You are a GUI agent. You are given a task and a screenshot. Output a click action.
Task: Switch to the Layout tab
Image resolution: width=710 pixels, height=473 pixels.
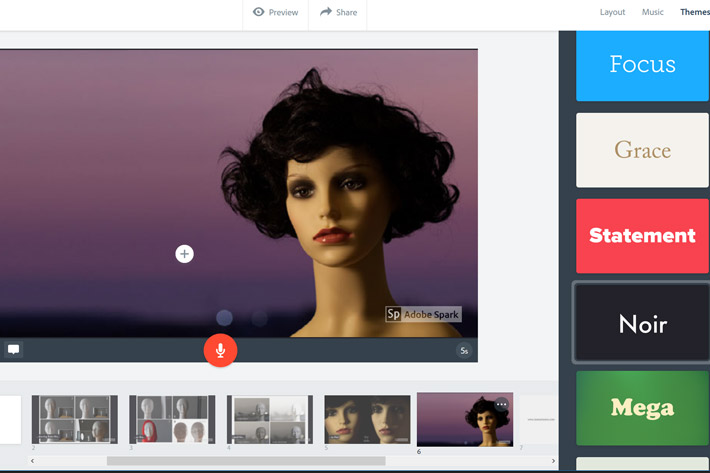(612, 12)
